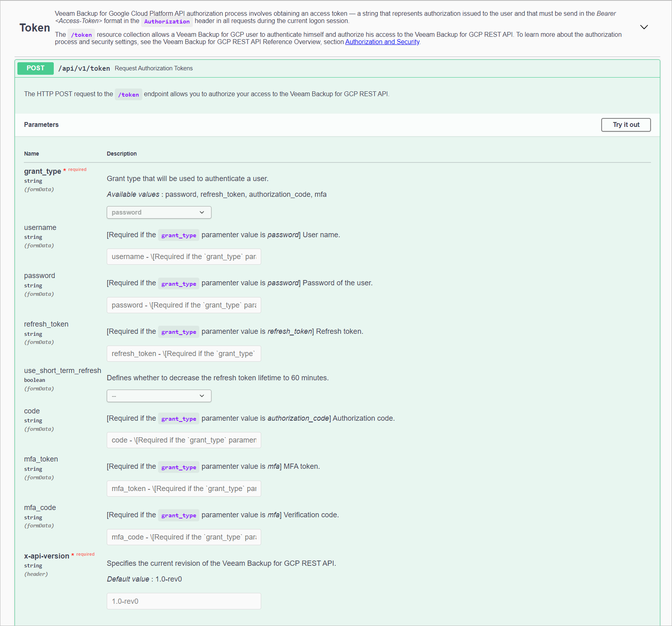Click the x-api-version parameter name
This screenshot has height=626, width=672.
coord(46,556)
